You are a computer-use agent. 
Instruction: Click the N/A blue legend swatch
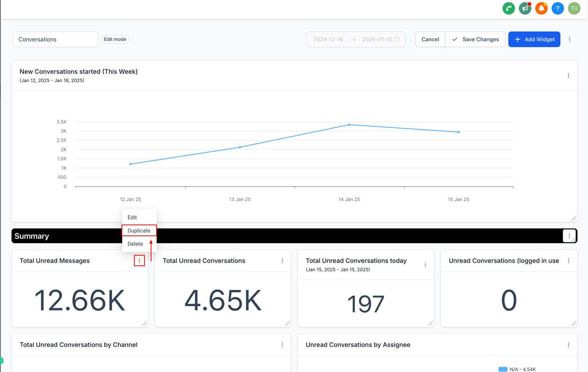[503, 369]
